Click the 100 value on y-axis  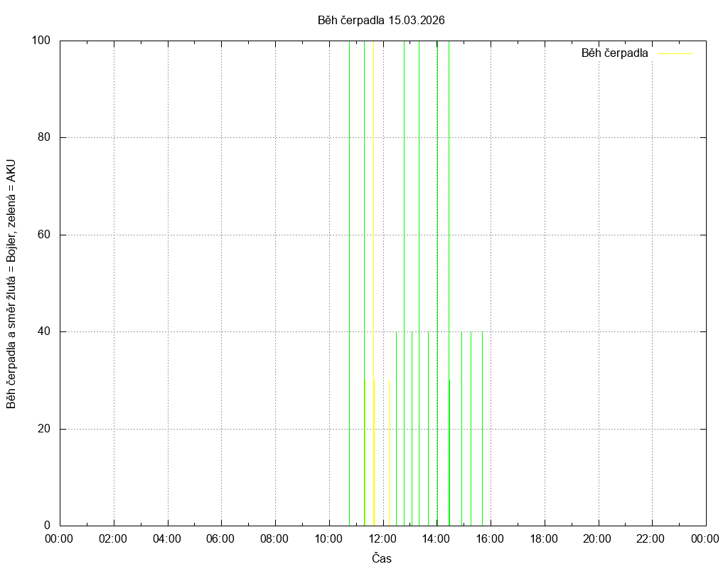pos(41,41)
